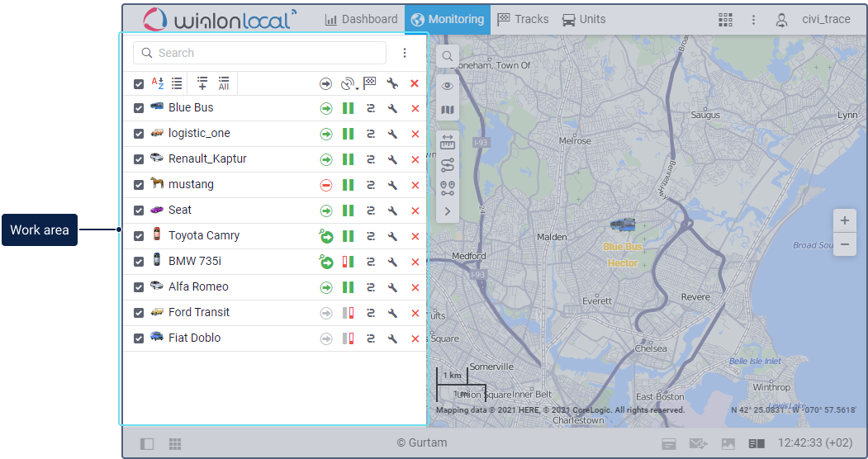The width and height of the screenshot is (868, 459).
Task: Uncheck the Seat checkbox
Action: click(139, 211)
